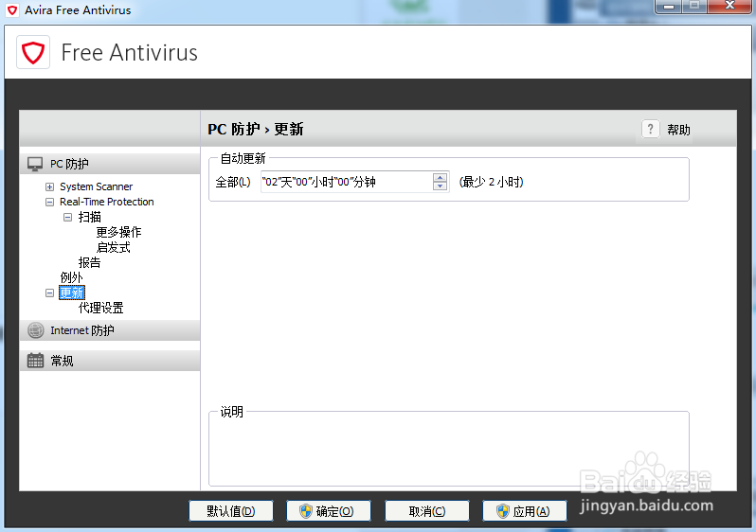The width and height of the screenshot is (756, 532).
Task: Select 更多操作 tree item
Action: click(x=118, y=232)
